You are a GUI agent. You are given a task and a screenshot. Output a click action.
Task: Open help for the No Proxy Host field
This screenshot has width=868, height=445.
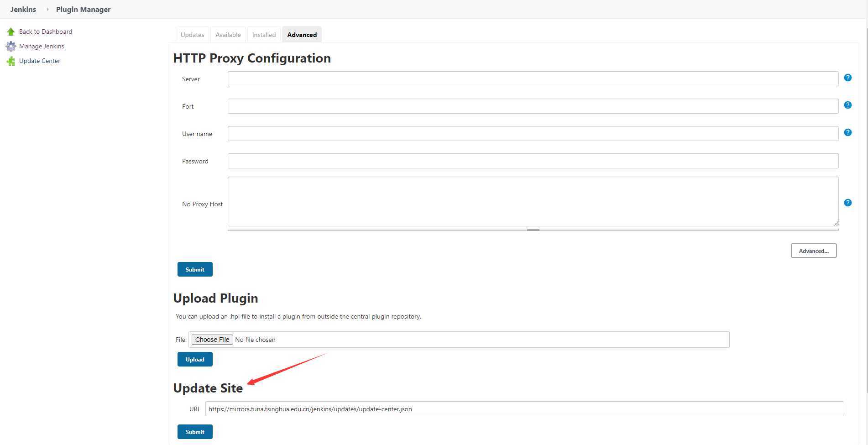point(848,203)
